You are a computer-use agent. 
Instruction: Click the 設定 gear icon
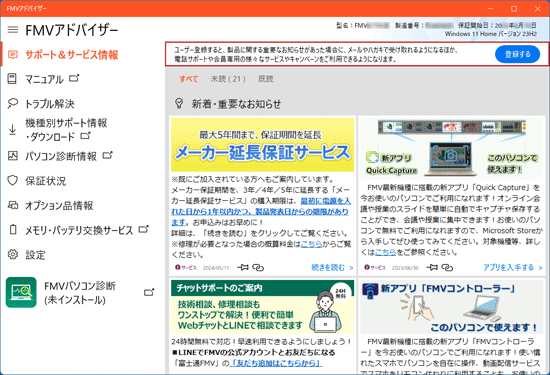[13, 254]
